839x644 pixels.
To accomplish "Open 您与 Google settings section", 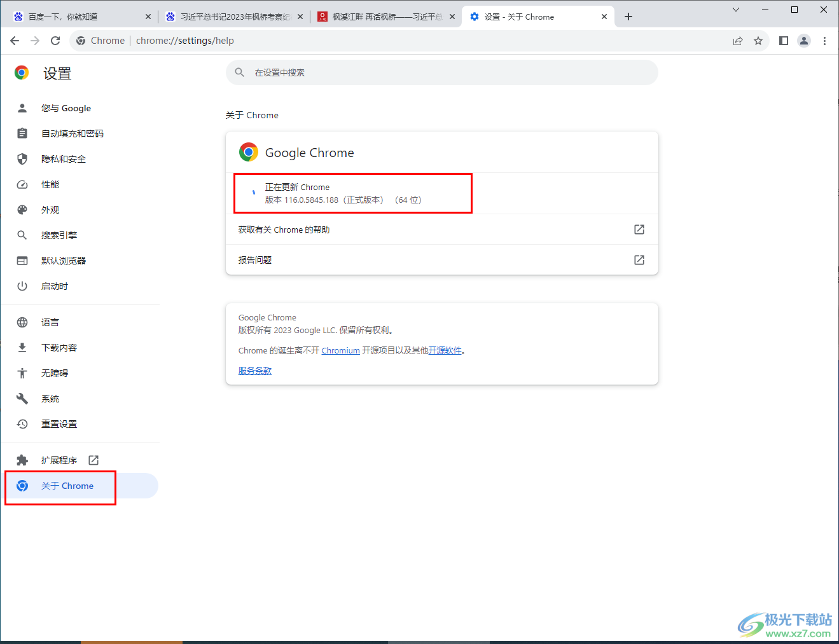I will pos(80,108).
